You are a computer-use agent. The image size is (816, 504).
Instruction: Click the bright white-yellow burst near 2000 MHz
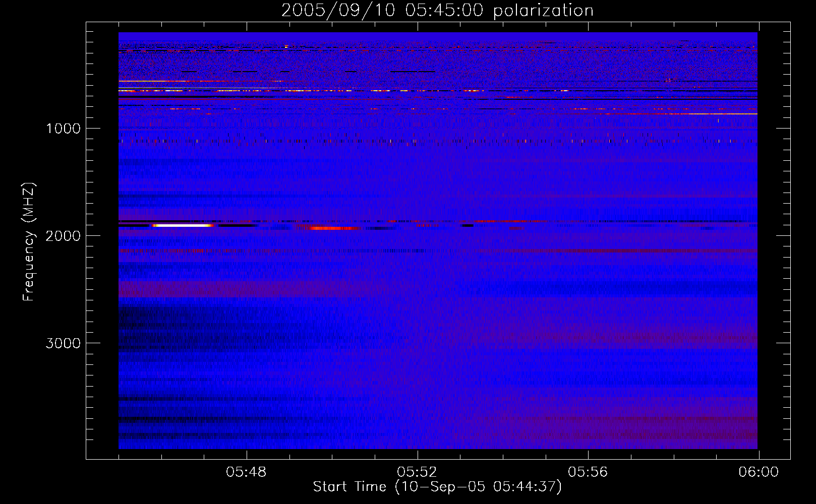tap(183, 226)
